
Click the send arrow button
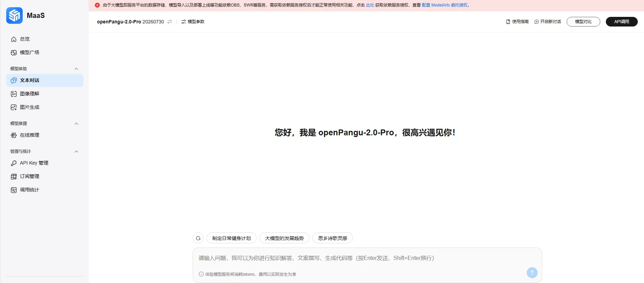tap(532, 273)
